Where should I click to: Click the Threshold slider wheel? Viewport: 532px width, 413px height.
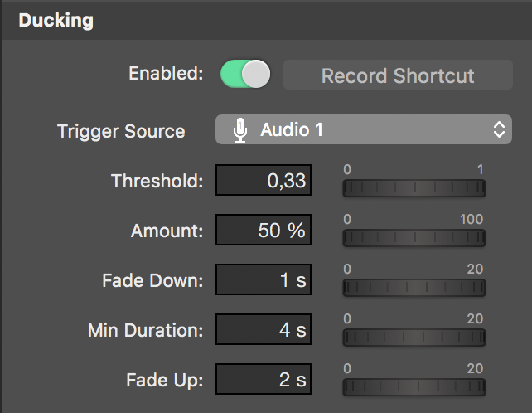[414, 187]
